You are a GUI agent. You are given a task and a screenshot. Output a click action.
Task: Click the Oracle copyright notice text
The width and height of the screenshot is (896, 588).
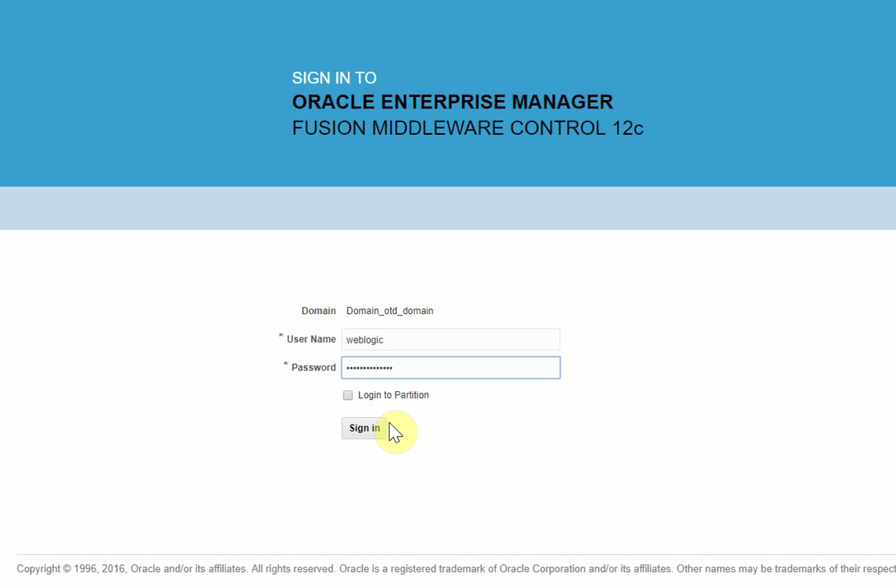tap(456, 568)
